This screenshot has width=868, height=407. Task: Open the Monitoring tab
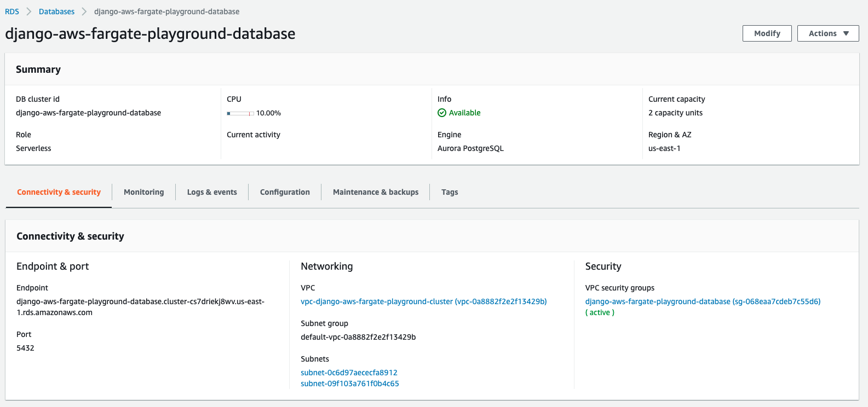143,192
